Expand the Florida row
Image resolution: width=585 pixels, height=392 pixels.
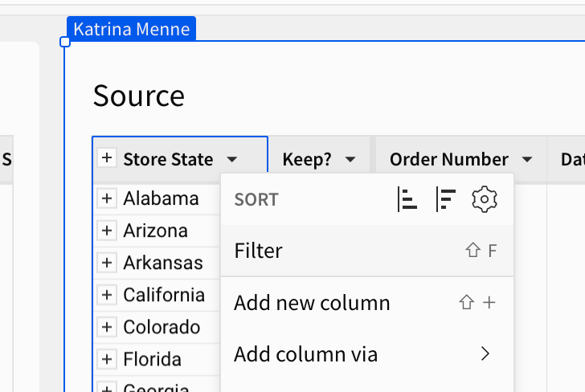[107, 359]
